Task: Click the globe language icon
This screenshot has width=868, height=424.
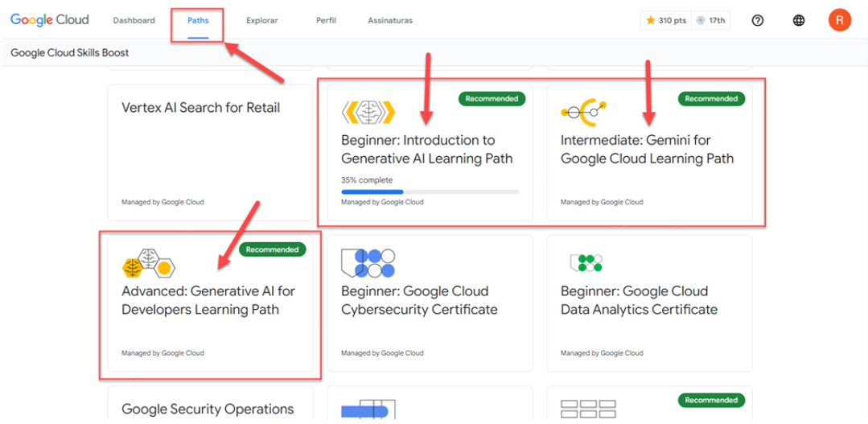Action: (798, 20)
